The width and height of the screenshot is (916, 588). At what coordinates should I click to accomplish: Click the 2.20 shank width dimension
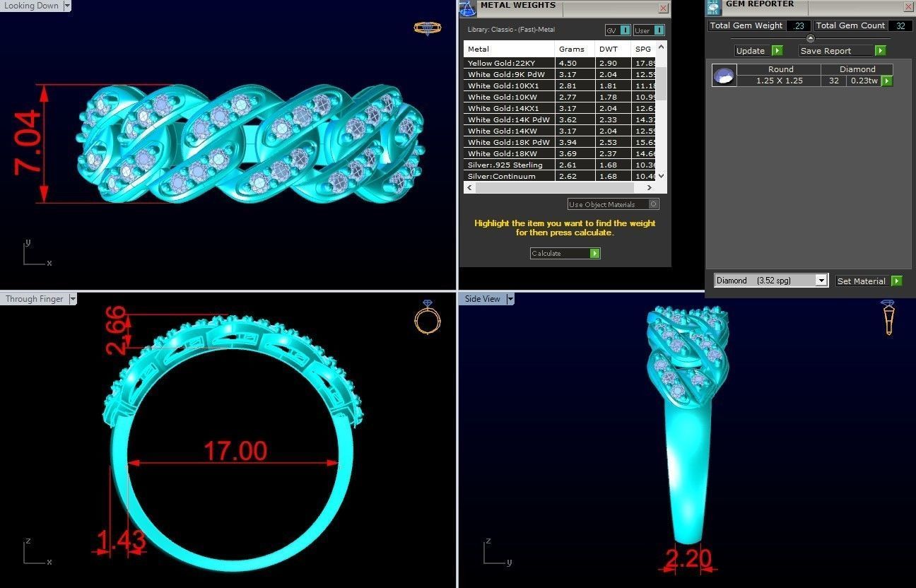click(688, 558)
